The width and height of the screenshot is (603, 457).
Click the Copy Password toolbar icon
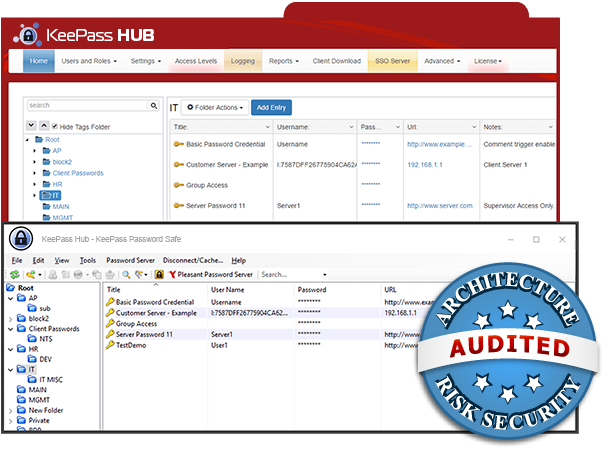66,274
